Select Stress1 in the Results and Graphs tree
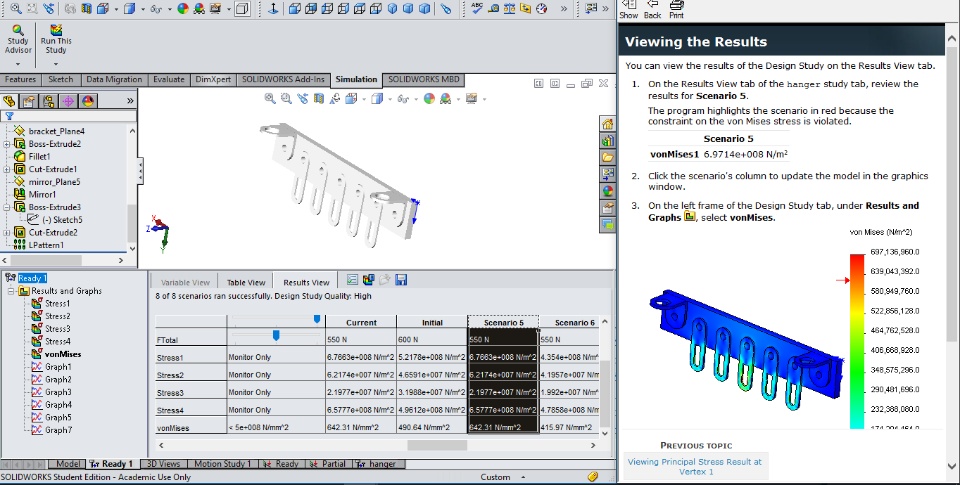This screenshot has height=485, width=960. pyautogui.click(x=57, y=304)
